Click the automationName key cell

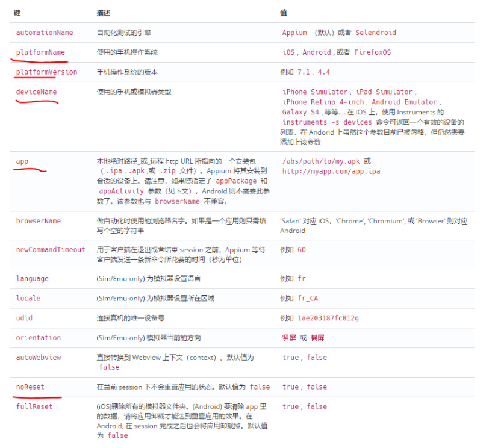point(45,33)
